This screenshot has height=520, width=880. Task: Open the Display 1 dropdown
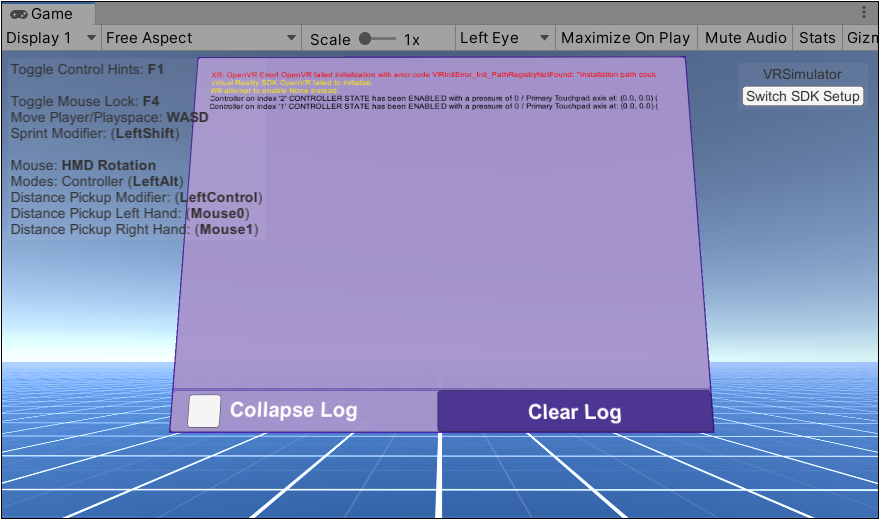pyautogui.click(x=51, y=38)
